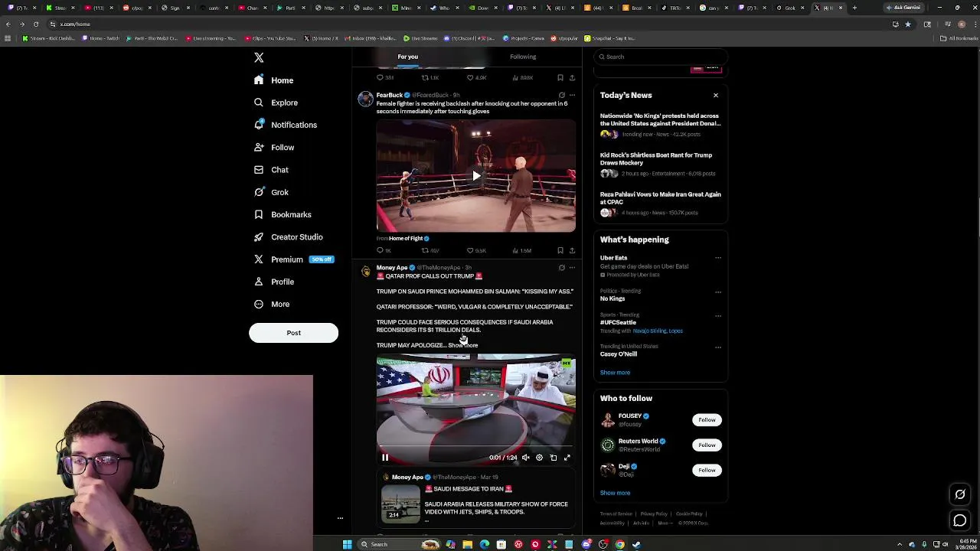Show more under What's happening
The height and width of the screenshot is (551, 980).
pos(615,373)
